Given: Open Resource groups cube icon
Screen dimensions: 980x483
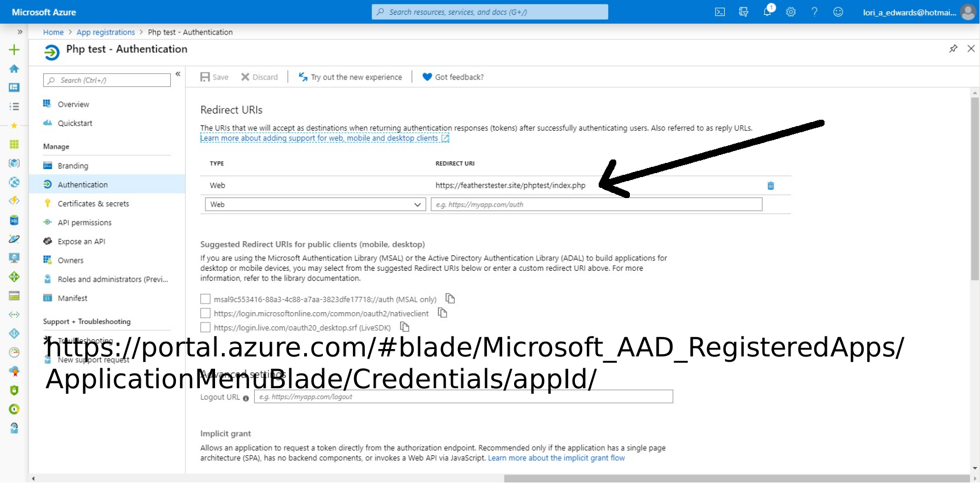Looking at the screenshot, I should 14,163.
